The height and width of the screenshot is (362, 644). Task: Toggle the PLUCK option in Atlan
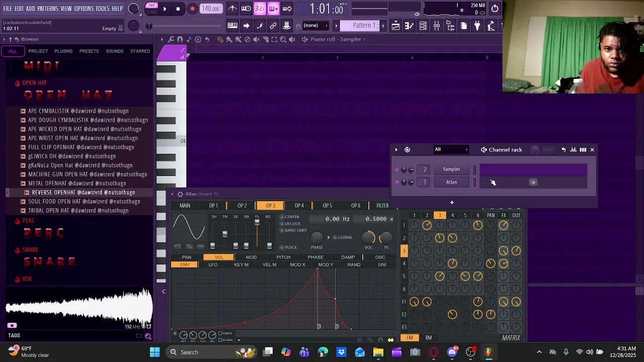tap(288, 247)
